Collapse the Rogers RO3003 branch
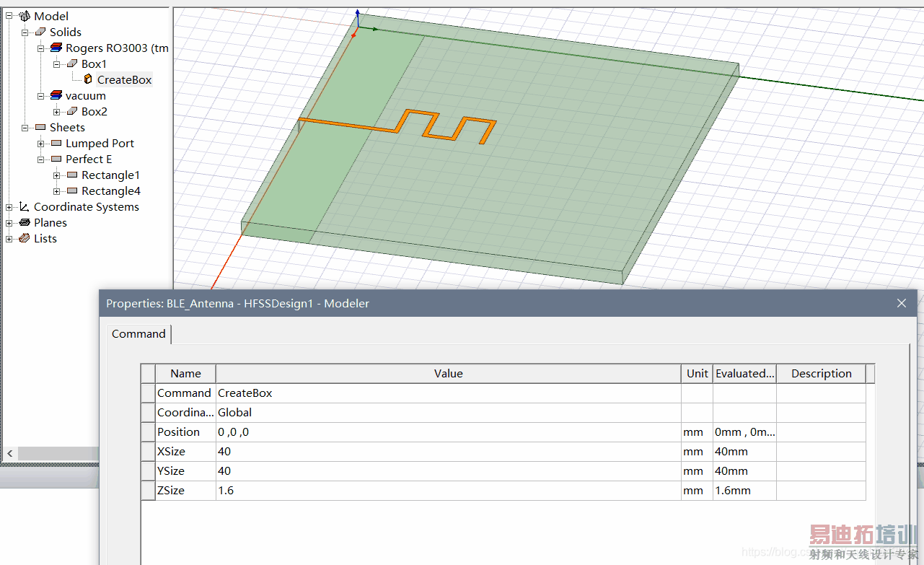 coord(41,48)
